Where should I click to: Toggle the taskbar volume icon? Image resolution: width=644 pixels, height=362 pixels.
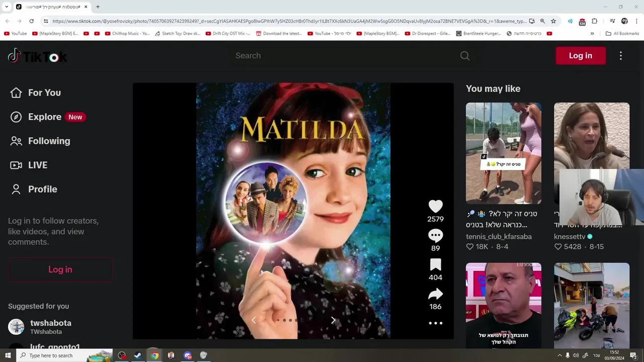click(x=576, y=355)
